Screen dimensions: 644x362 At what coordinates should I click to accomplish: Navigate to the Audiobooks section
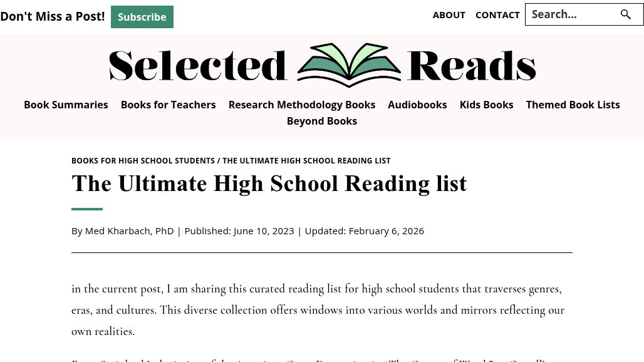(x=417, y=105)
